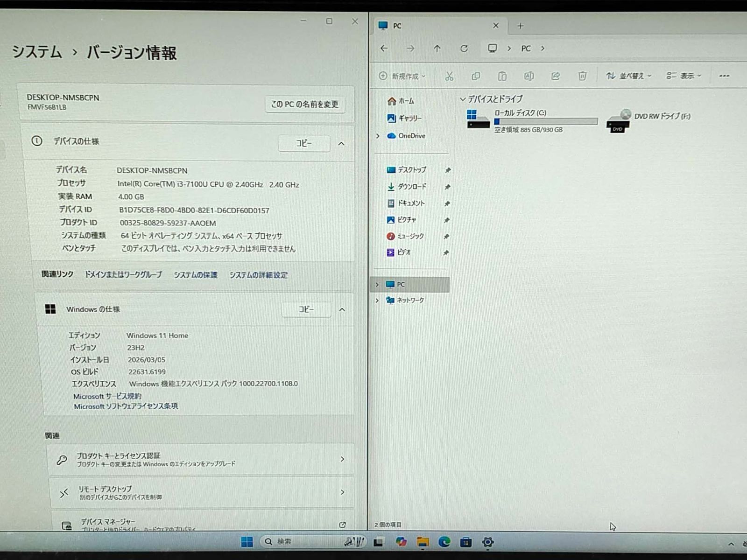The height and width of the screenshot is (560, 747).
Task: Click the 空き領域 885 GB/930 GB text
Action: (529, 130)
